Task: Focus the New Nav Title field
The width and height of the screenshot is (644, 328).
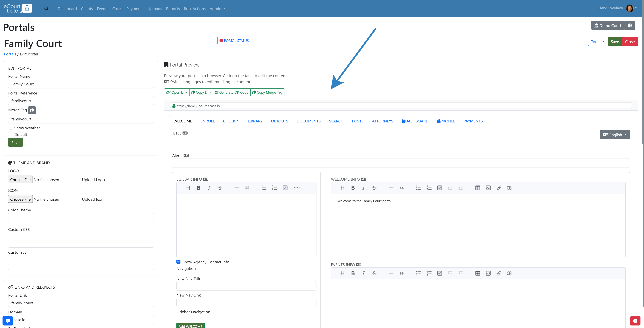Action: pyautogui.click(x=246, y=286)
